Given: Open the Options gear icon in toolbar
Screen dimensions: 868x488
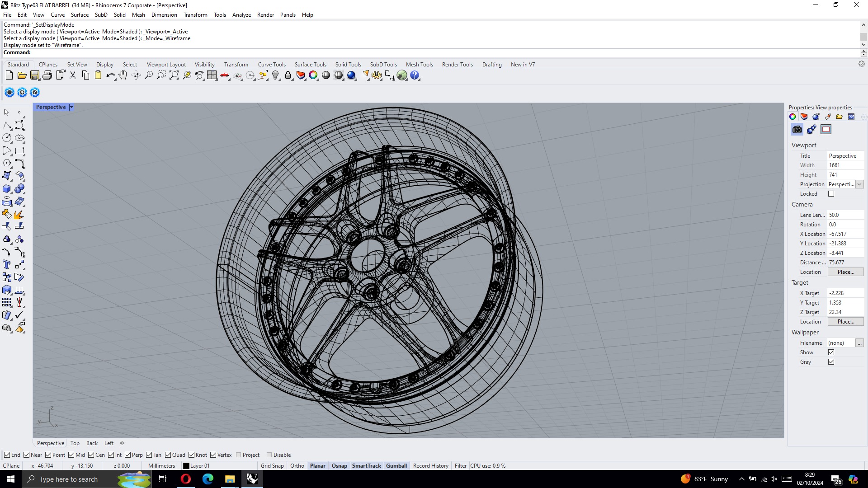Looking at the screenshot, I should click(377, 75).
